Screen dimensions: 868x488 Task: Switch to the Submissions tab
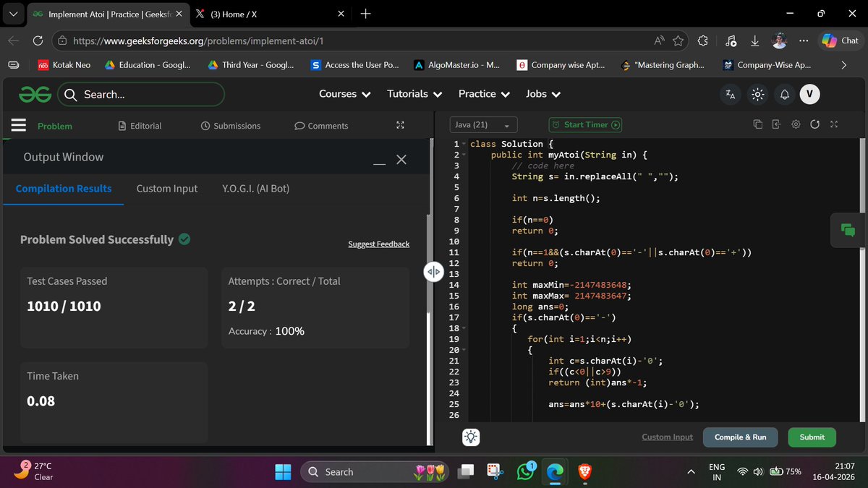click(230, 126)
